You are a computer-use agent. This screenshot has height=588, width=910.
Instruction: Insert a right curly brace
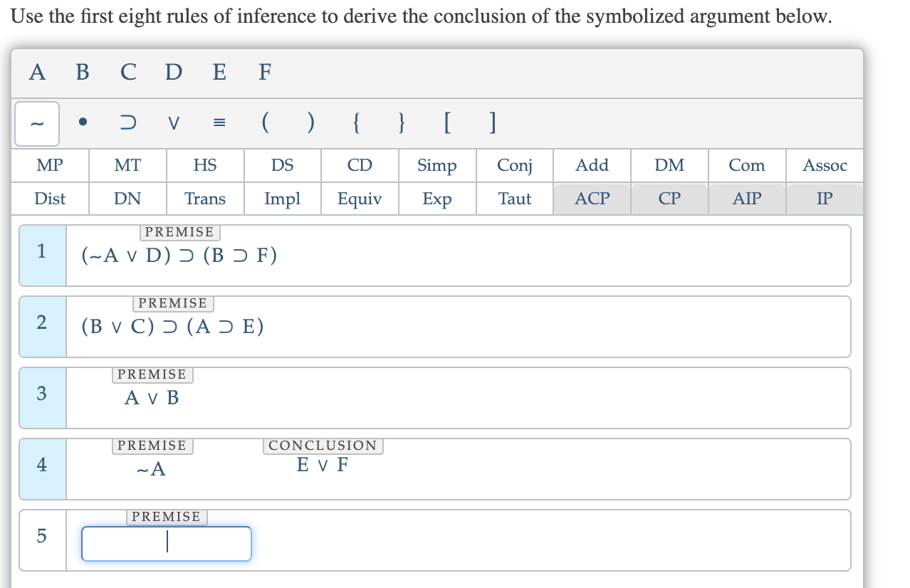coord(401,122)
